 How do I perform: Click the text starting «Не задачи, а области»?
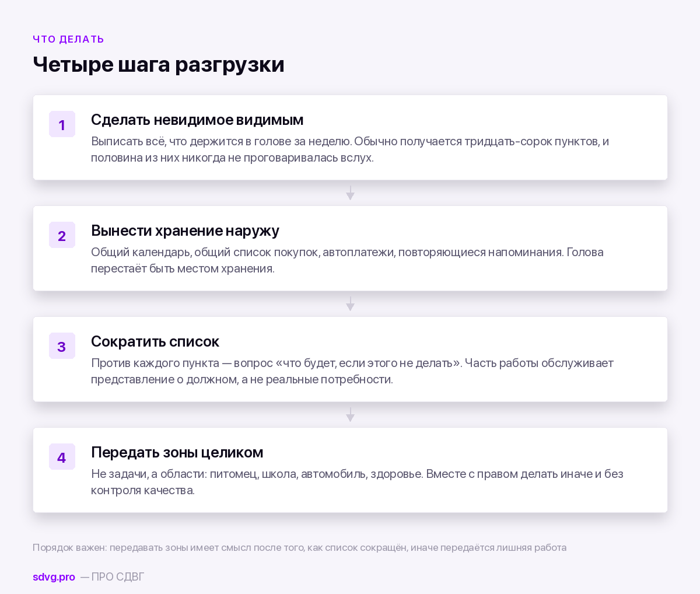tap(357, 482)
